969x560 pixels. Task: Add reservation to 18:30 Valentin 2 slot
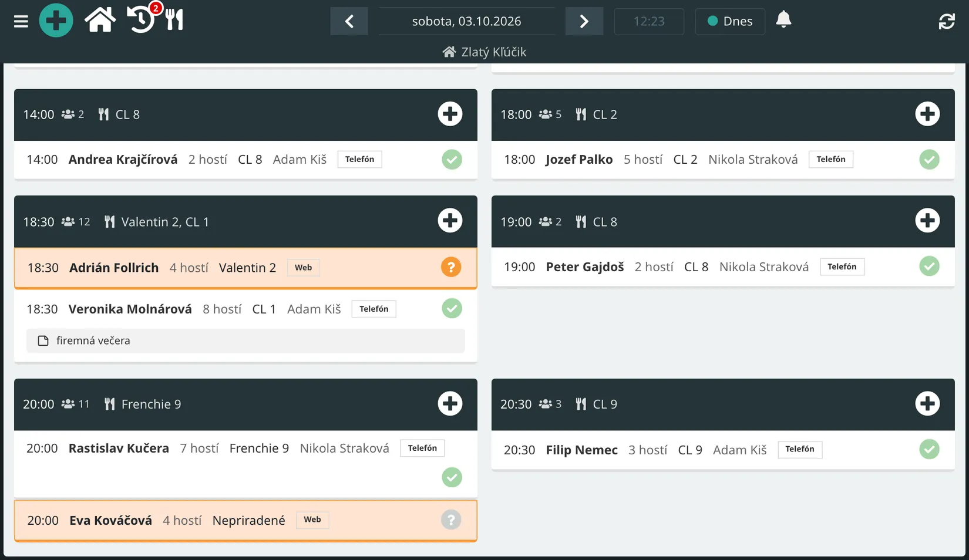450,221
